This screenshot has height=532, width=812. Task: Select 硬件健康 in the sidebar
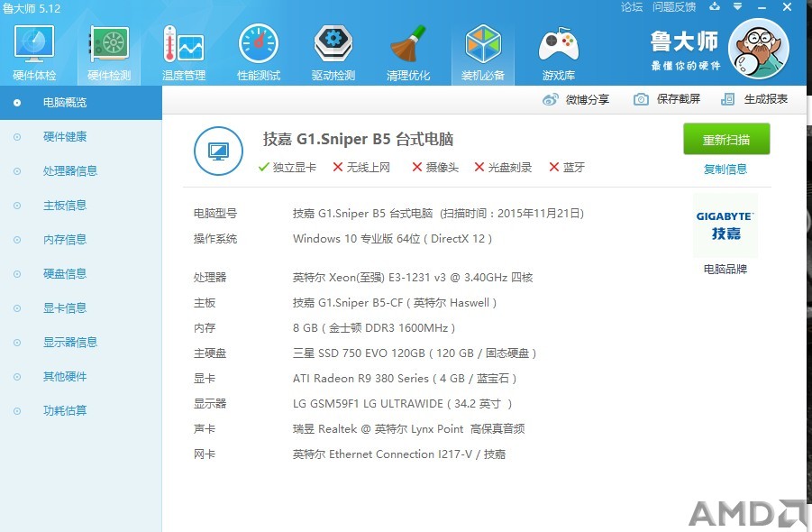click(x=81, y=137)
